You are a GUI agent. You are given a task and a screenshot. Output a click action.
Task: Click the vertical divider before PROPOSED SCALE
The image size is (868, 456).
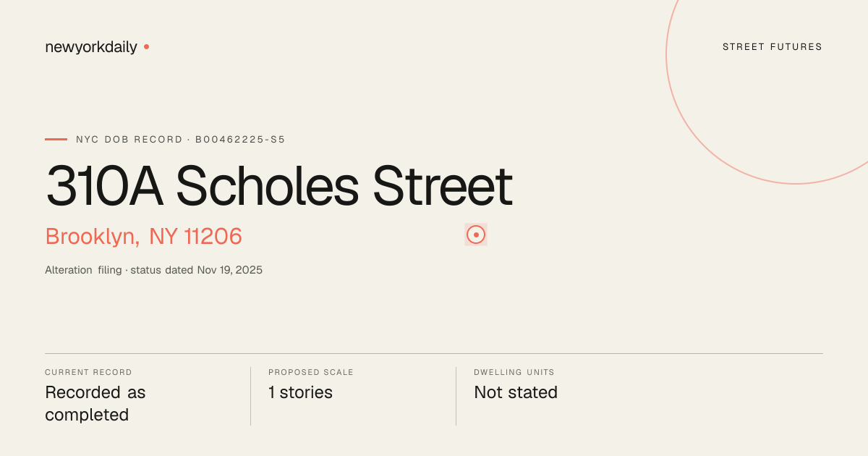pos(250,396)
